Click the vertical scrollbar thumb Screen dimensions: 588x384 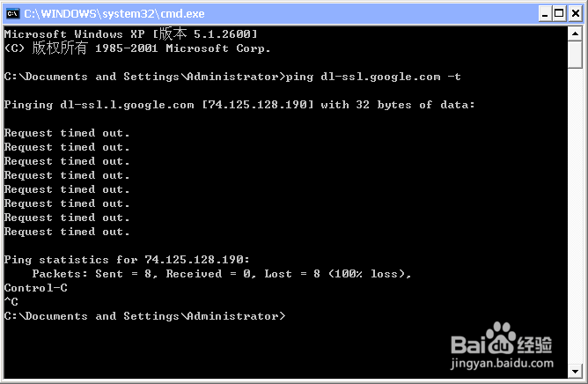(x=575, y=55)
